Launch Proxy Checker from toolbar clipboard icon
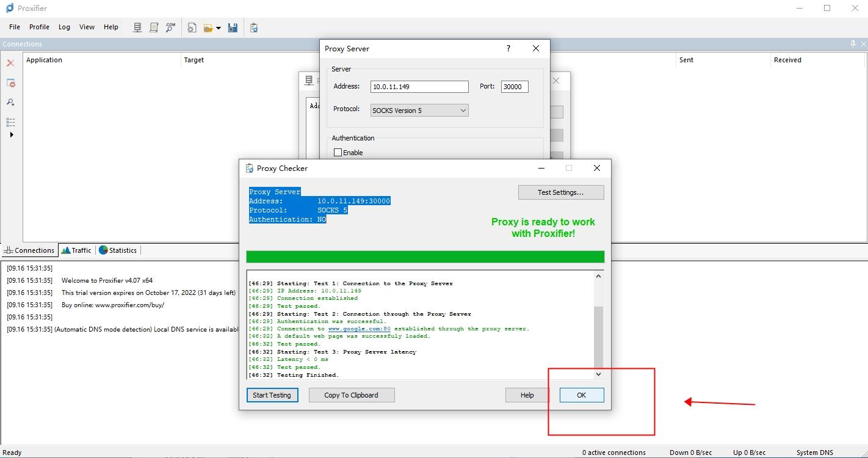Viewport: 868px width, 458px height. (254, 27)
